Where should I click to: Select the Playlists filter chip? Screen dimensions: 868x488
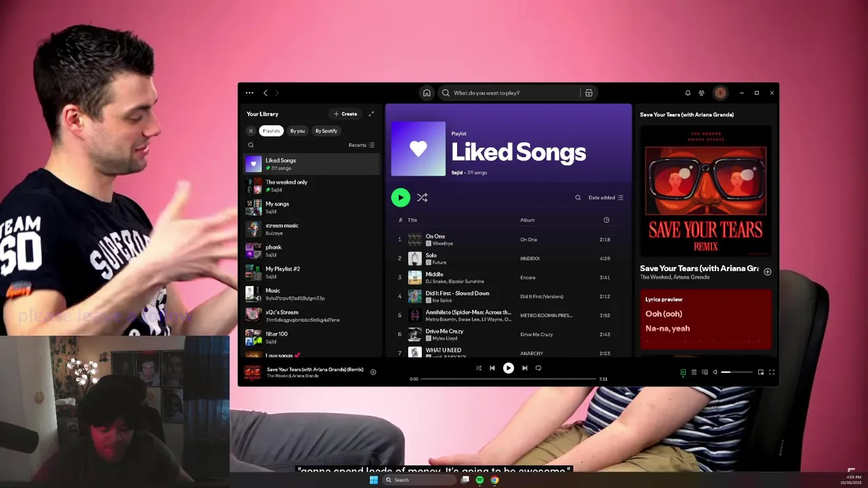pos(271,131)
